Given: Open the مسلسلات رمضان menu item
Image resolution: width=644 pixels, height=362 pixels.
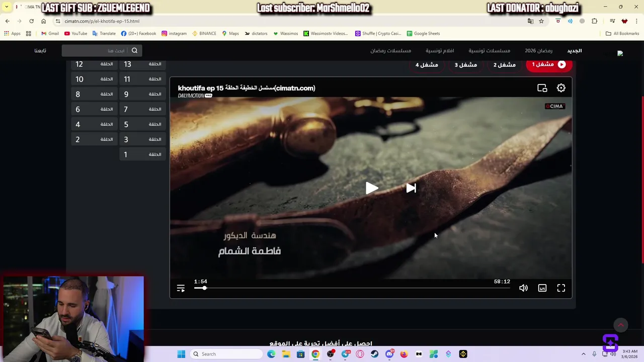Looking at the screenshot, I should (390, 51).
